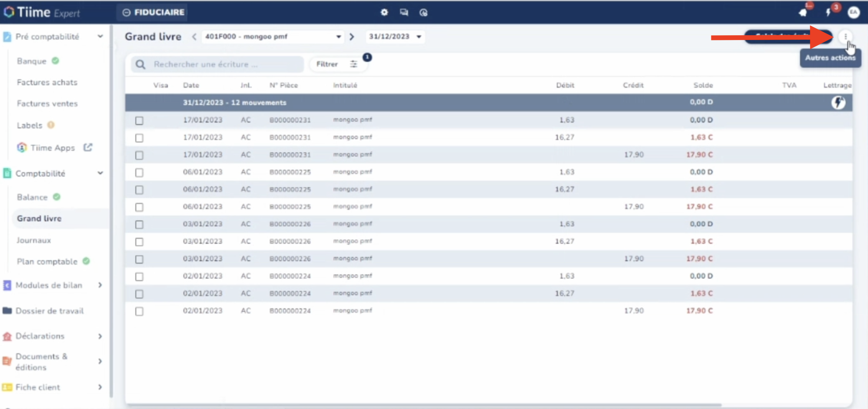Open the Autres actions three-dot menu
Image resolution: width=868 pixels, height=409 pixels.
tap(845, 37)
